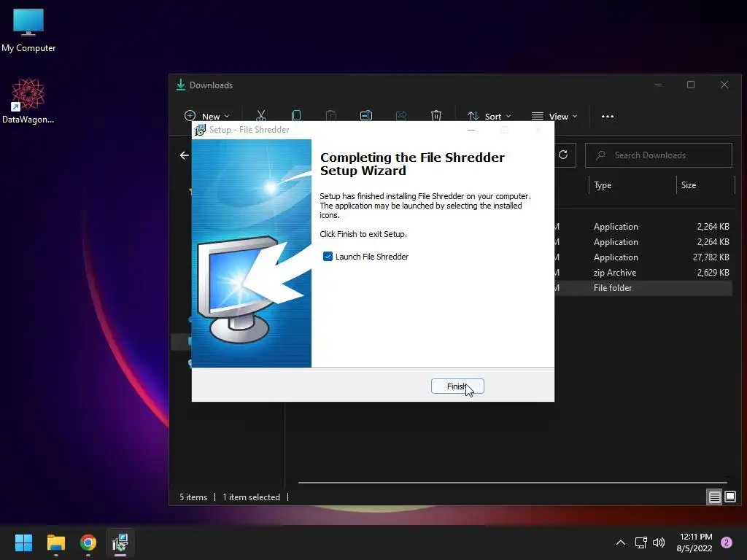Open the Windows Start menu
This screenshot has width=747, height=560.
click(23, 542)
